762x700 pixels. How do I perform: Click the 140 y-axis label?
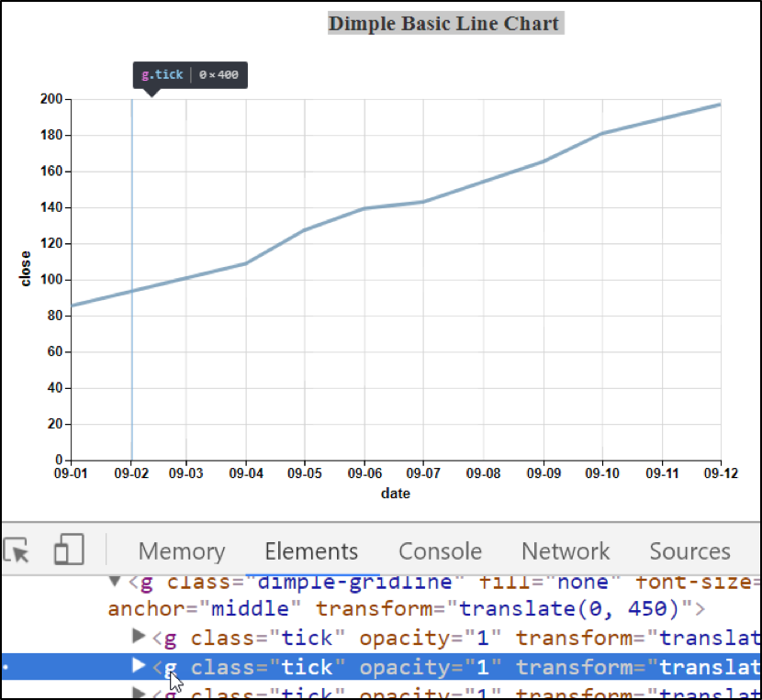click(51, 207)
